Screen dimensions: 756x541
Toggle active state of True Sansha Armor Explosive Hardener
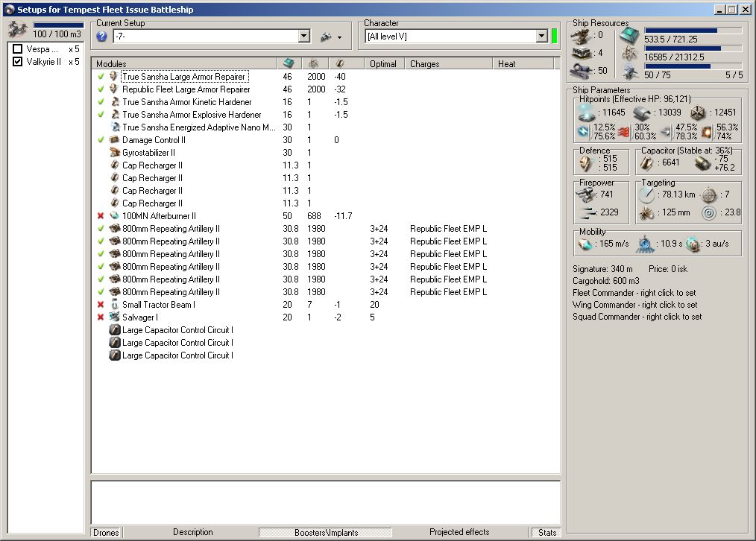101,115
